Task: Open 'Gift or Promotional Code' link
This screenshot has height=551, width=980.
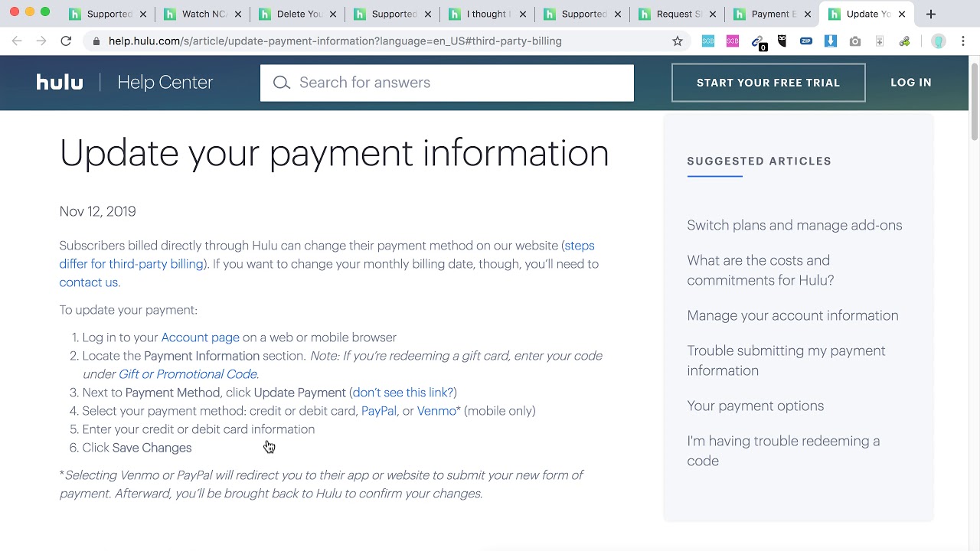Action: pos(188,374)
